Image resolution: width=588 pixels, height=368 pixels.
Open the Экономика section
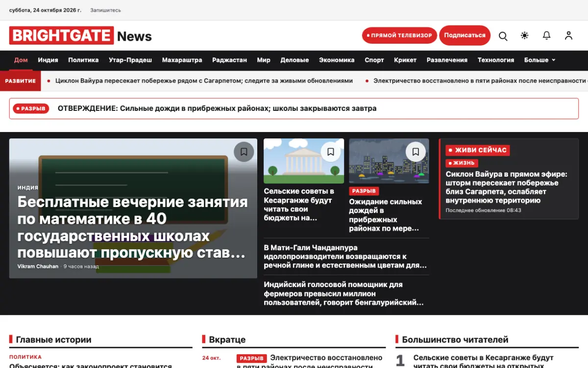coord(337,60)
